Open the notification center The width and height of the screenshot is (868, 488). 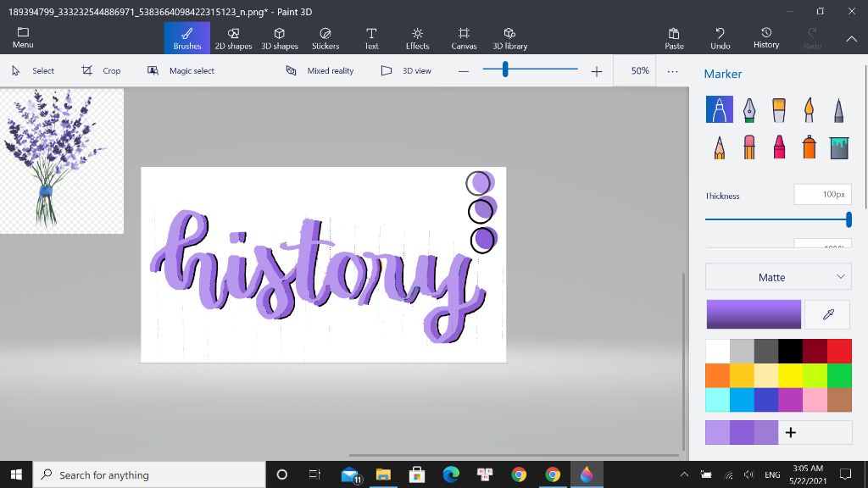coord(845,474)
